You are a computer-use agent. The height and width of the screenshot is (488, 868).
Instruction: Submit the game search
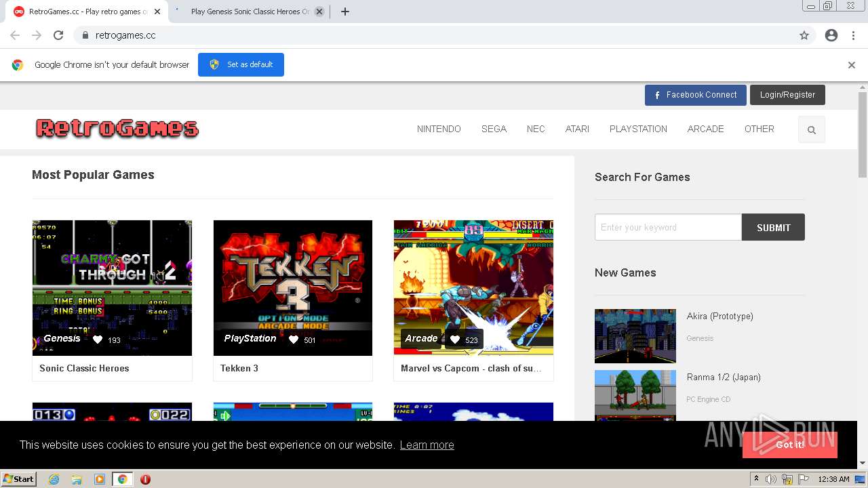773,227
